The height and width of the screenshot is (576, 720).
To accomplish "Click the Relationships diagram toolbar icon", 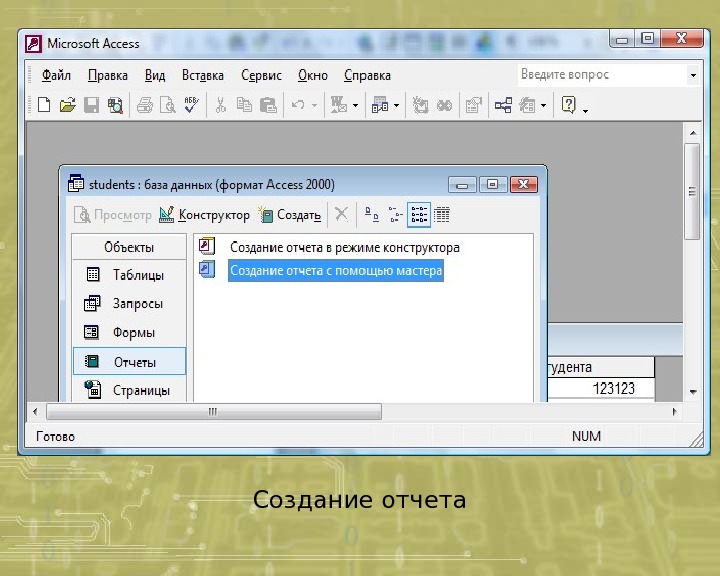I will coord(503,105).
